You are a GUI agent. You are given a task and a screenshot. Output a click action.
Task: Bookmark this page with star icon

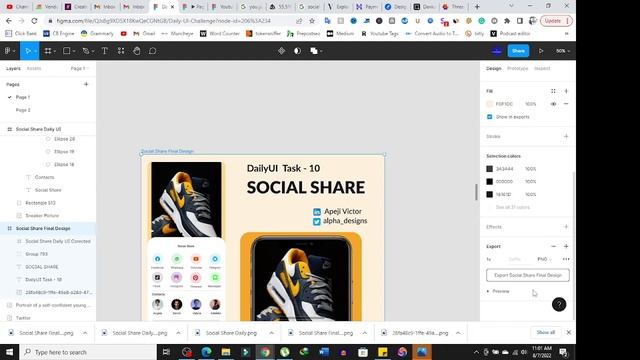[x=312, y=21]
